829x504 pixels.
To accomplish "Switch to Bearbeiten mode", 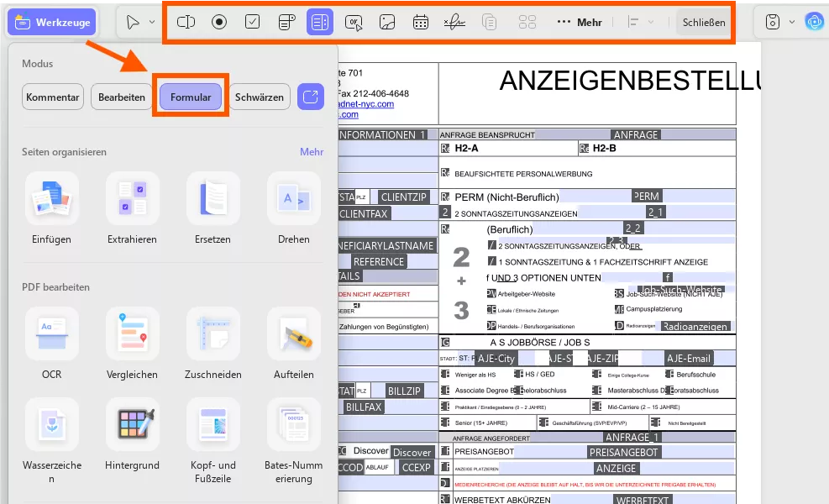I will pos(122,97).
